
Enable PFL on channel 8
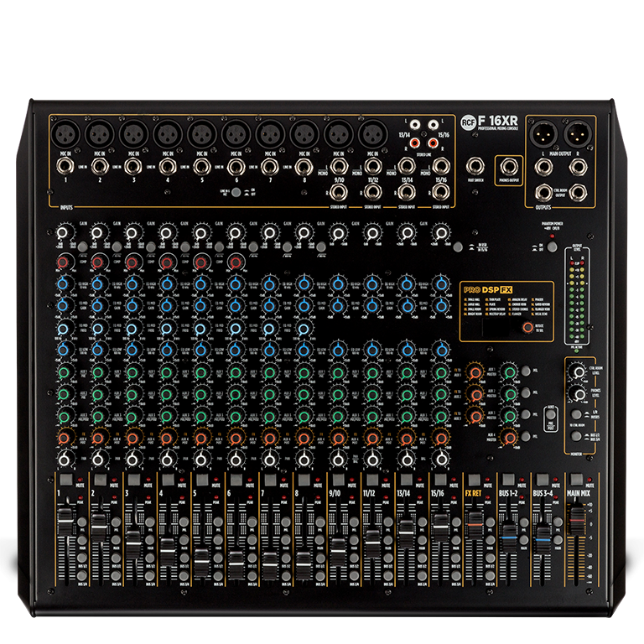tap(320, 522)
